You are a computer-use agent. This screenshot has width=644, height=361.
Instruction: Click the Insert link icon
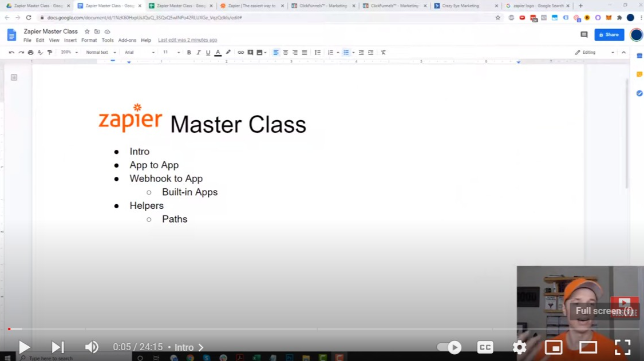tap(241, 52)
